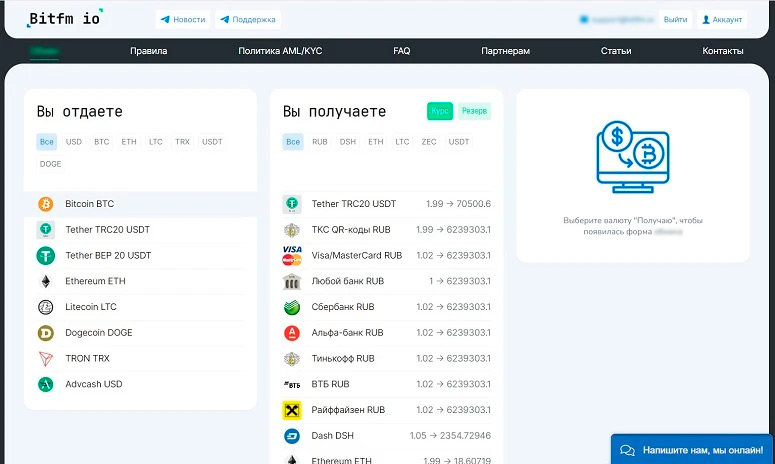Select Tether TRC20 USDT in receive list
Viewport: 775px width, 464px height.
pos(354,204)
